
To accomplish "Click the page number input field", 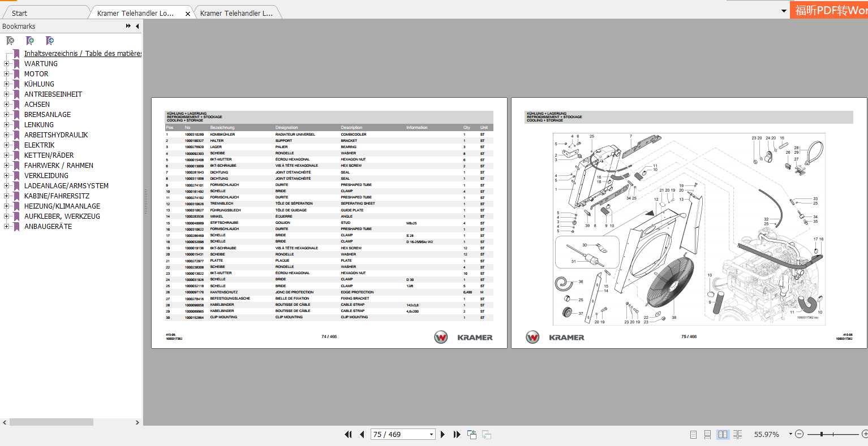I will (399, 434).
